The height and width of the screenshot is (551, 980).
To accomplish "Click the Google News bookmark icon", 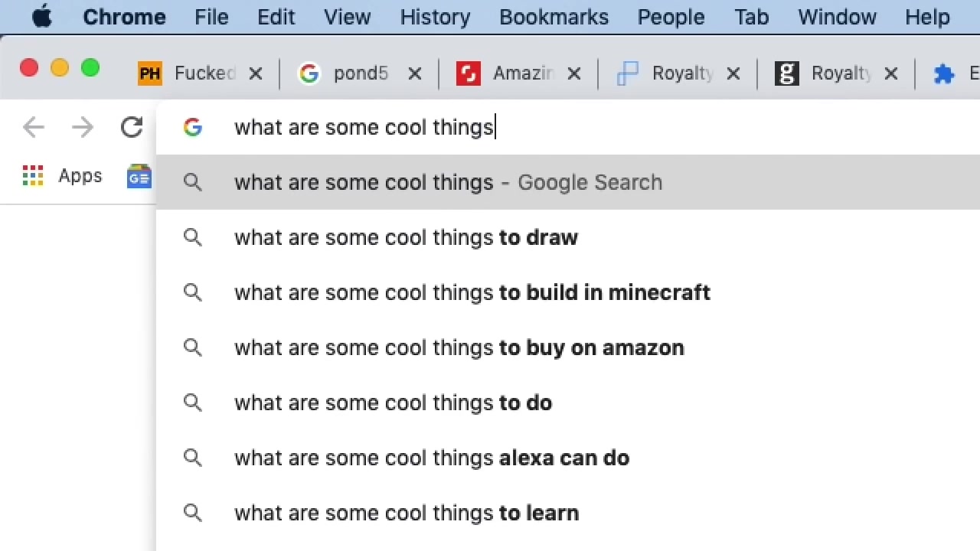I will (x=139, y=176).
